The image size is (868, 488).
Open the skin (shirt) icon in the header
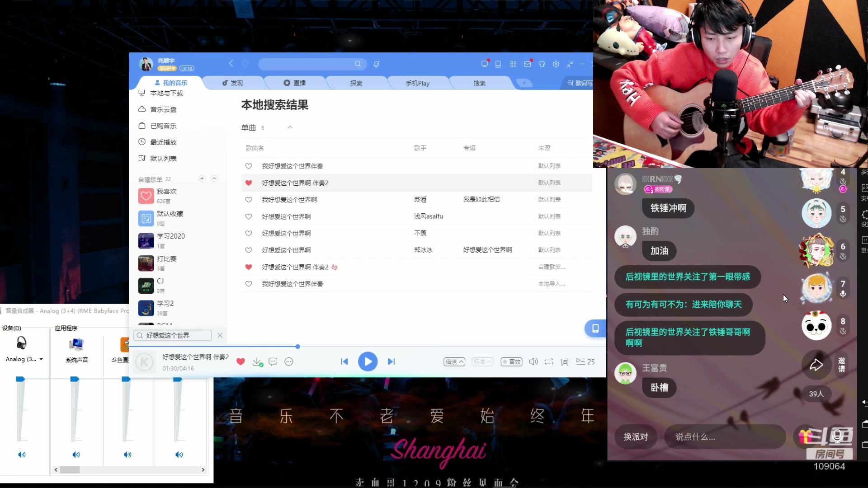pos(542,64)
